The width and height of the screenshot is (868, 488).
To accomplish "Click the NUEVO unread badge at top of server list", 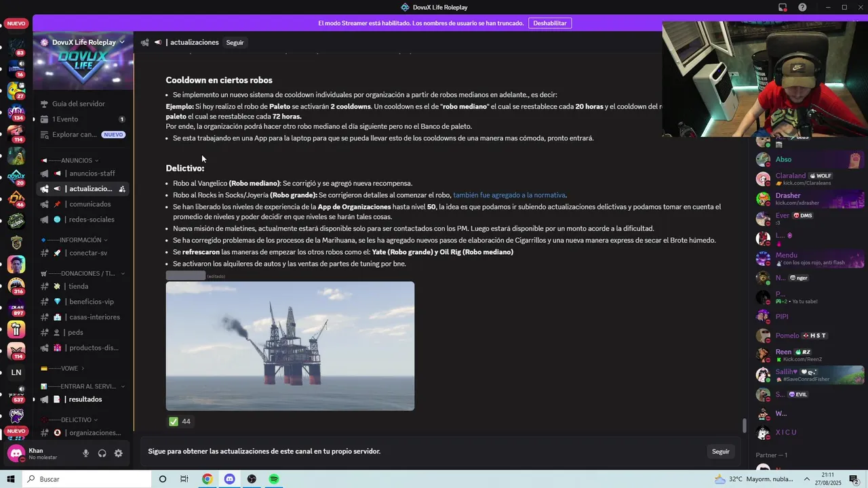I will coord(16,24).
